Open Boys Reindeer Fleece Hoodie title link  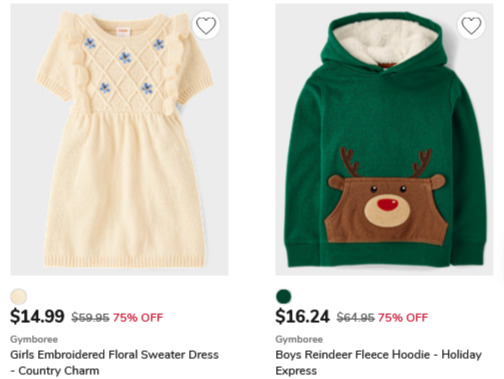(379, 362)
